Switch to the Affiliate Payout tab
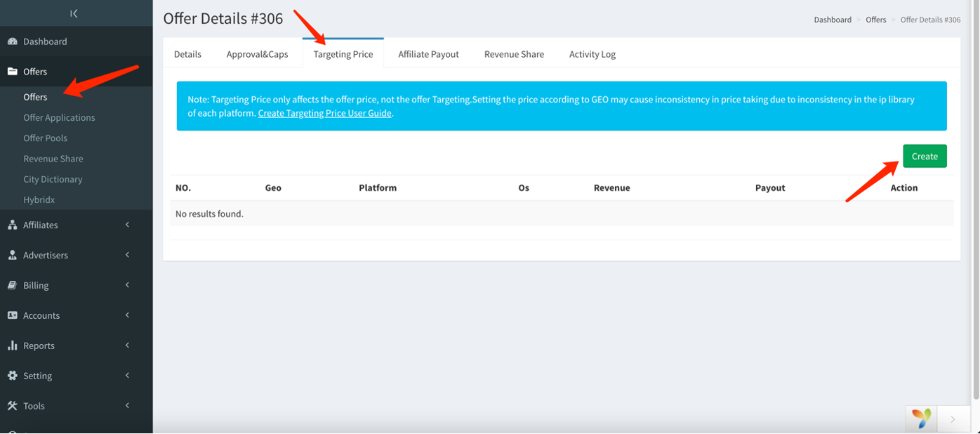This screenshot has width=980, height=434. click(x=428, y=54)
